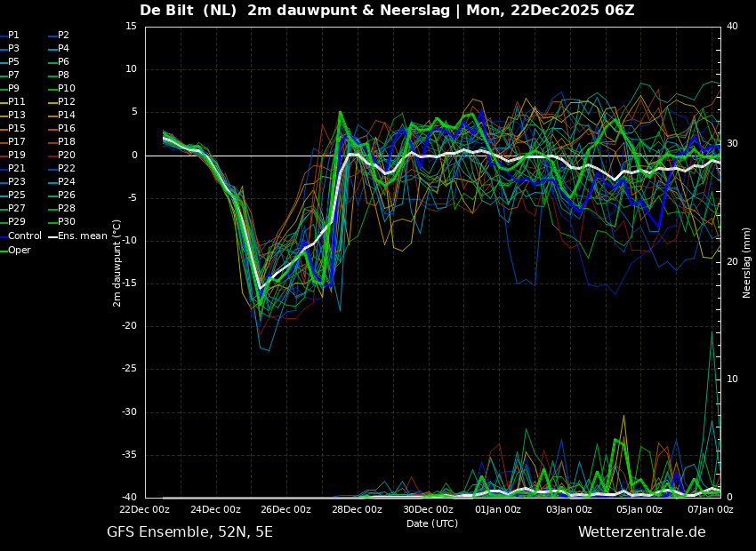Image resolution: width=756 pixels, height=551 pixels.
Task: Click the GFS Ensemble, 52N, 5E caption
Action: tap(189, 532)
